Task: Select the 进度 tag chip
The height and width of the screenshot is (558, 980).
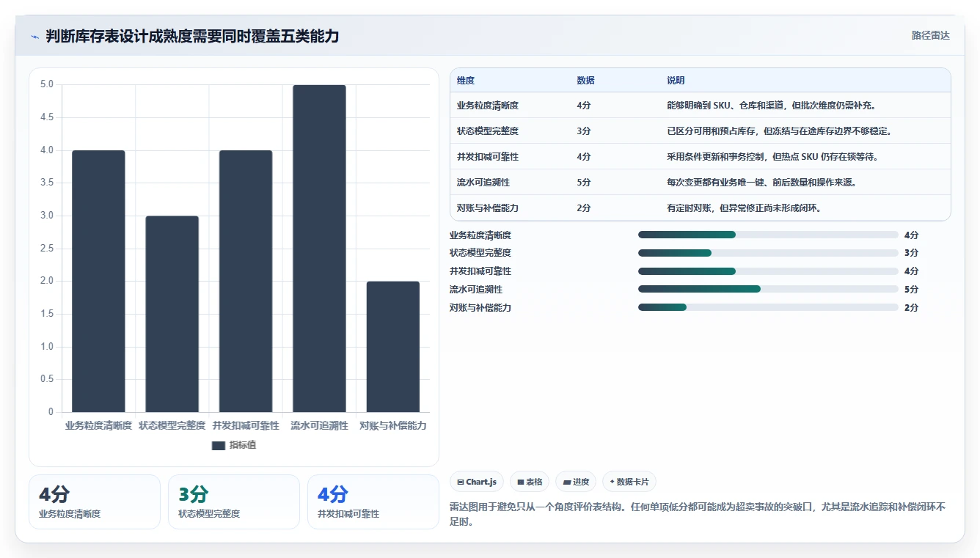Action: [576, 482]
